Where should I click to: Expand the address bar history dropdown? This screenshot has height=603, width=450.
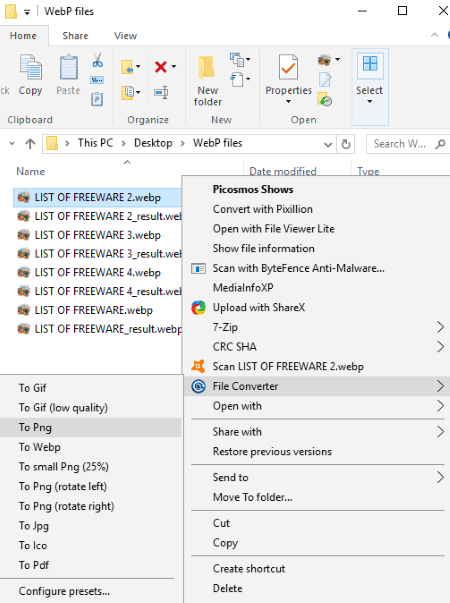(328, 144)
